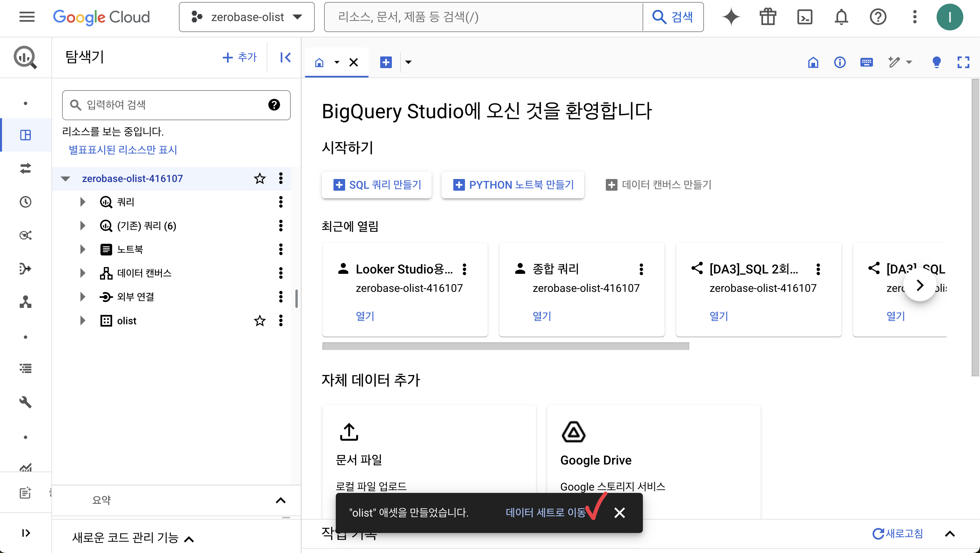Expand the olist dataset tree node

pyautogui.click(x=82, y=321)
